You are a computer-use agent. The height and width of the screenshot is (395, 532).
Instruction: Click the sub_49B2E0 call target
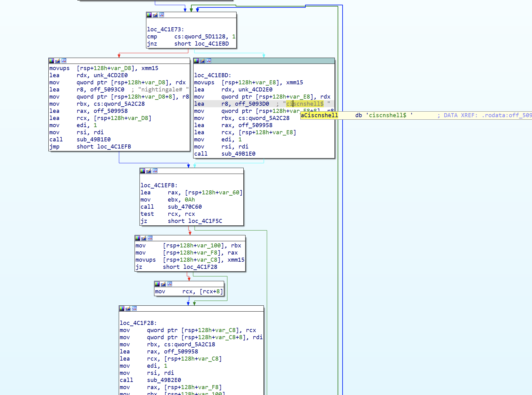tap(164, 380)
